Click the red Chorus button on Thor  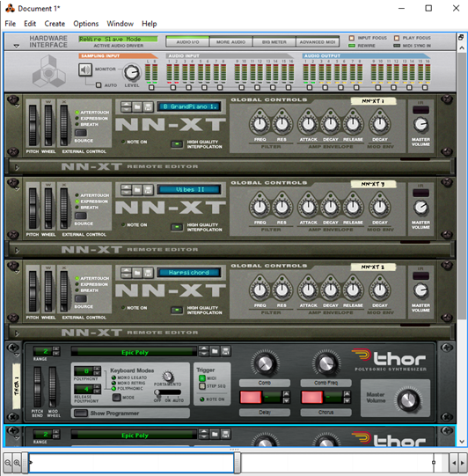pos(312,397)
